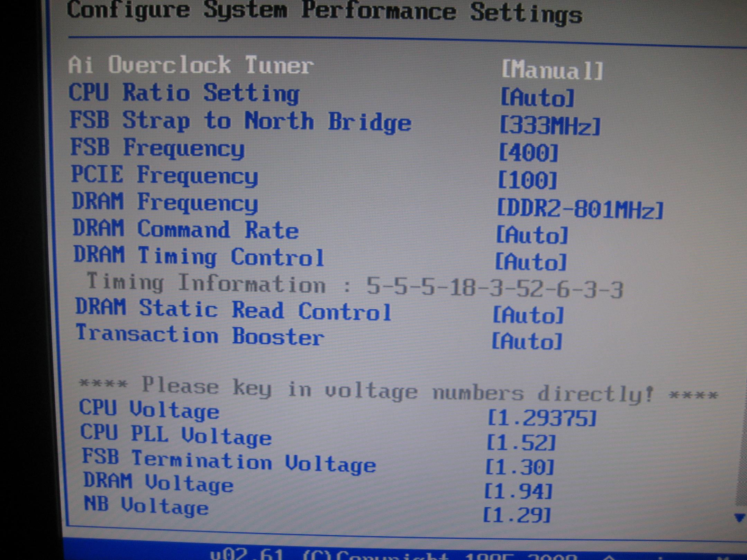The image size is (747, 560).
Task: Change DRAM Command Rate [Auto] value
Action: pos(532,235)
